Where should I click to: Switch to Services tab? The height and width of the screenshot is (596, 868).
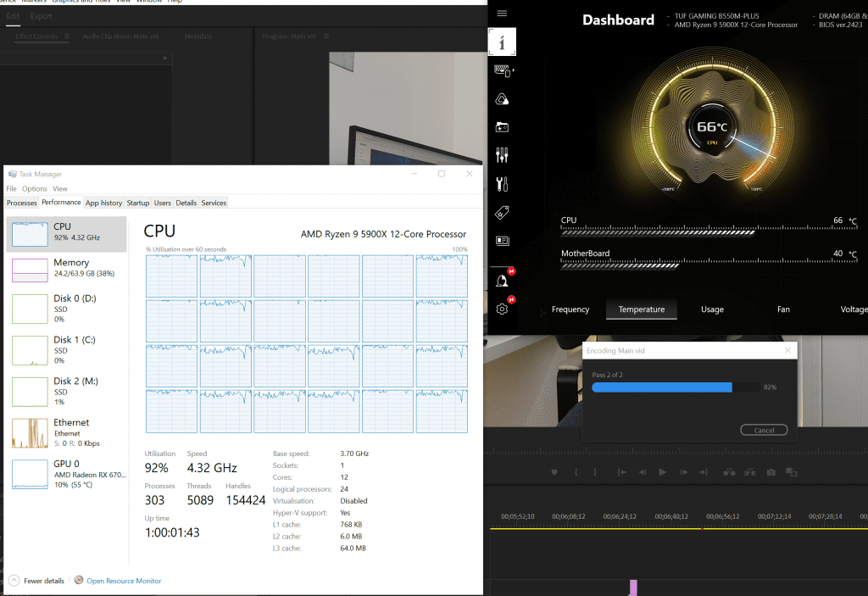pos(214,203)
